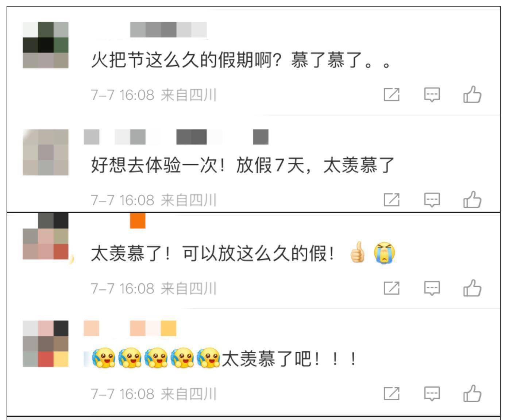
Task: Reply to the 太羡慕了吧 comment
Action: [432, 394]
